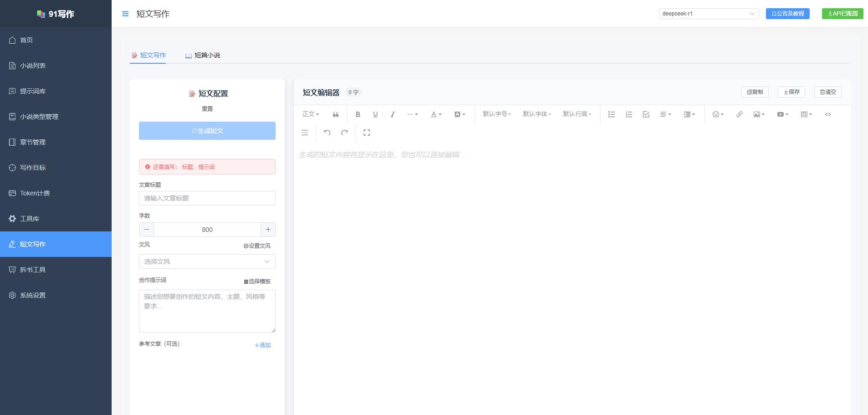Click API已配置 button
Viewport: 868px width, 415px height.
(843, 14)
